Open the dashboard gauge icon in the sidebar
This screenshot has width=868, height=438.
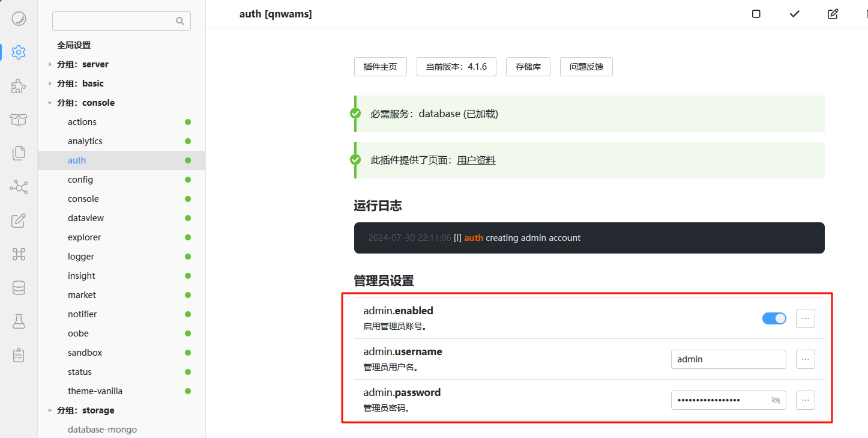point(19,19)
